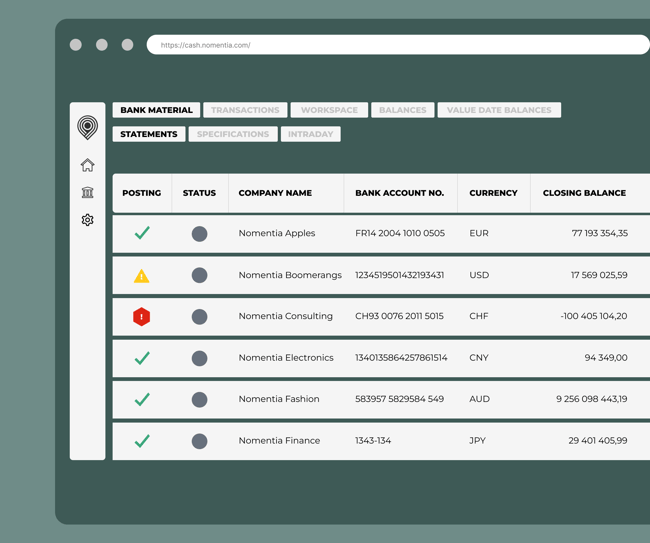
Task: Sort by the Posting column header
Action: click(142, 193)
